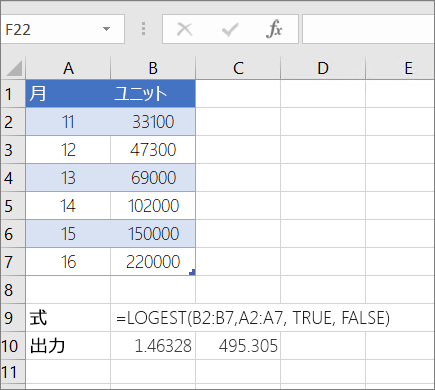Screen dimensions: 435x390
Task: Click the Enter checkmark formula bar icon
Action: pos(230,29)
